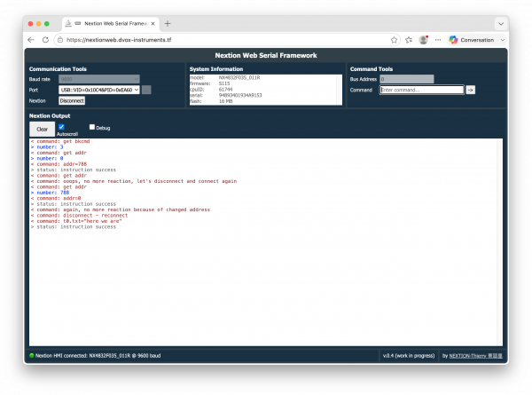Click the Bus Address field

[x=406, y=79]
